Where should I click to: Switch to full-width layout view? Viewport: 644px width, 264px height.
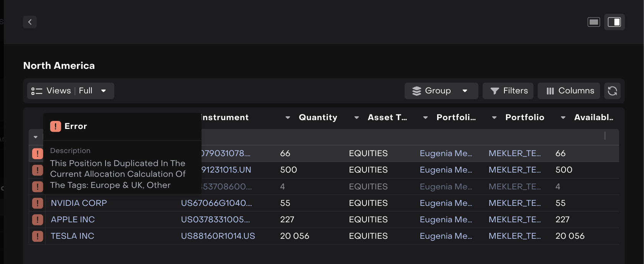pos(594,22)
